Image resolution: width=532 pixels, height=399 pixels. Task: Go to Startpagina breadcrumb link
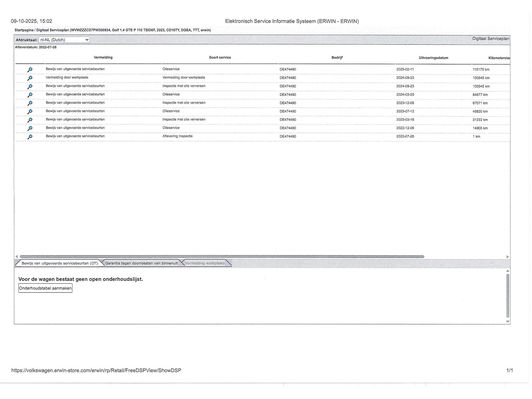coord(24,30)
